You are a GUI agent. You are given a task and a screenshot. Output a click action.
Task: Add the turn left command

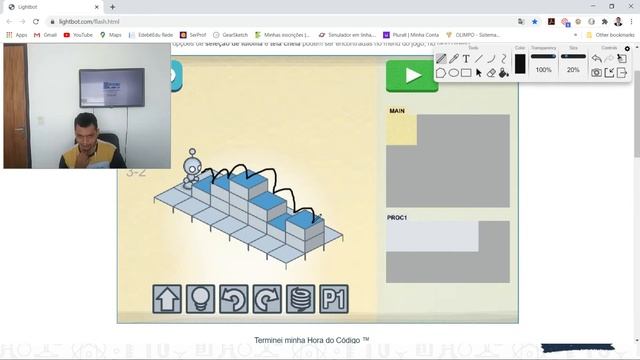pyautogui.click(x=233, y=299)
